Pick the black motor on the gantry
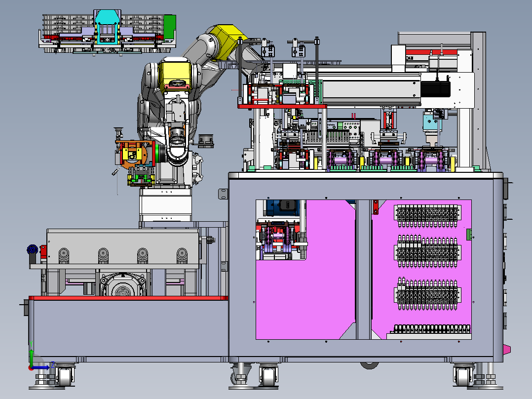 (435, 88)
